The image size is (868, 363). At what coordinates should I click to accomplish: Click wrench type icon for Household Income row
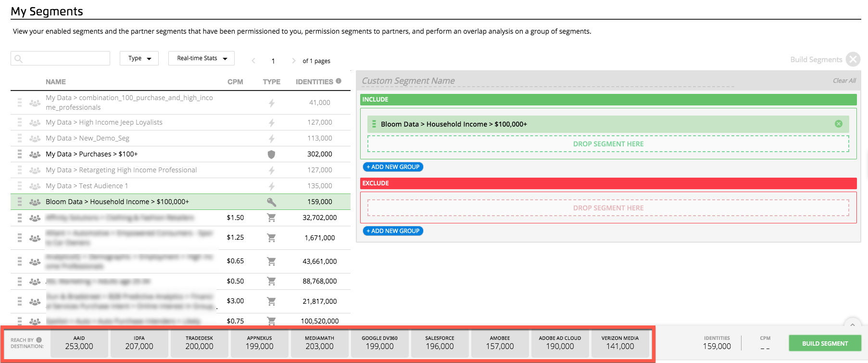[271, 202]
